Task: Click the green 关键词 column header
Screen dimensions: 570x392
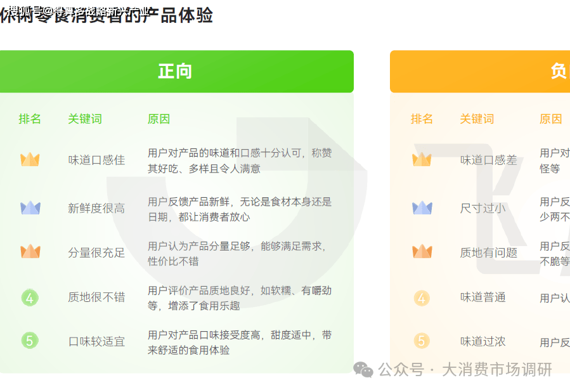Action: [x=85, y=119]
